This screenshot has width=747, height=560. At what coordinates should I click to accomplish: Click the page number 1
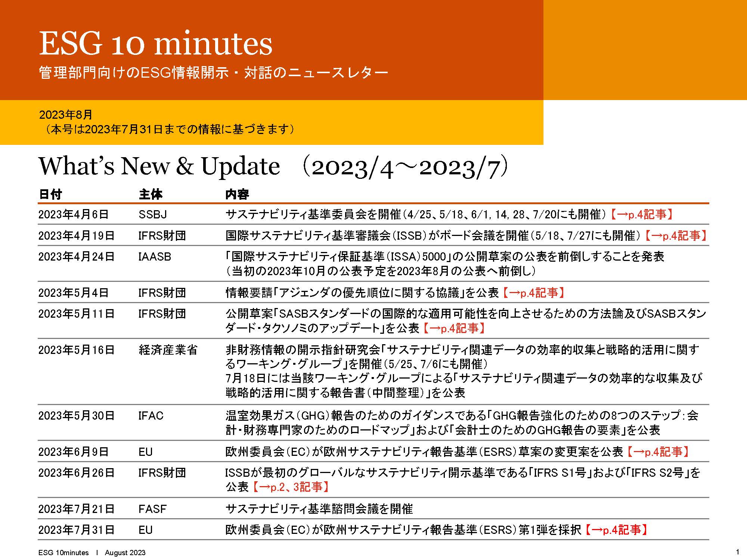[737, 552]
